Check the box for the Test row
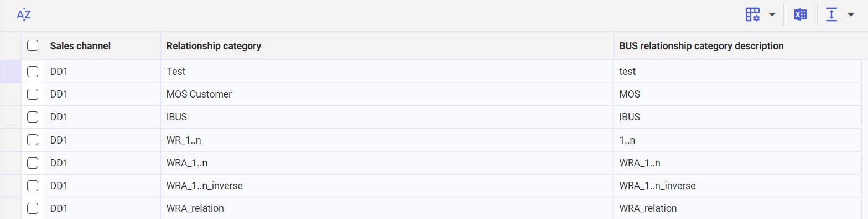The height and width of the screenshot is (219, 868). [33, 72]
